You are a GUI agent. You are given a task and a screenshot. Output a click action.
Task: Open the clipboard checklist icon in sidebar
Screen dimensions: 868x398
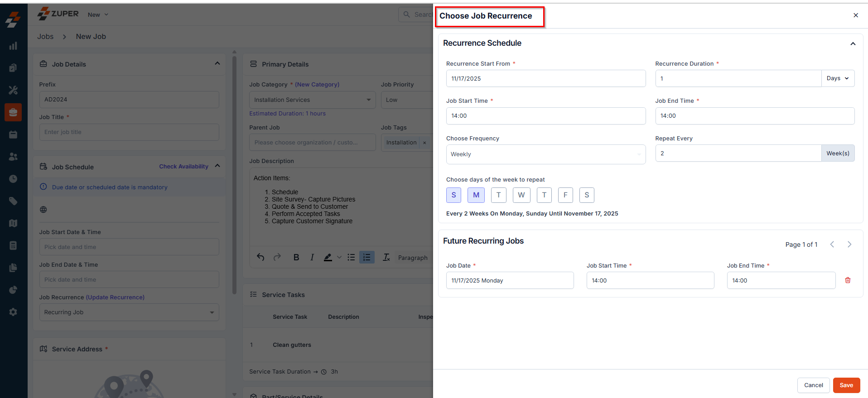[x=13, y=68]
